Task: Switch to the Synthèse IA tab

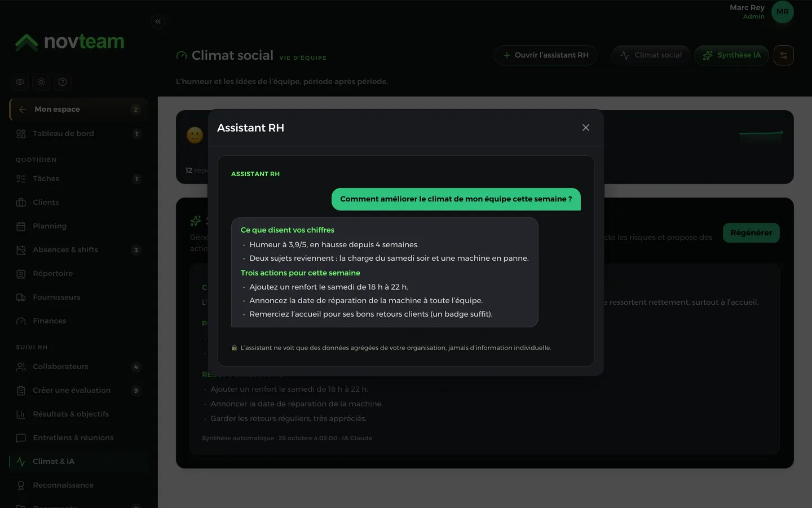Action: [x=731, y=55]
